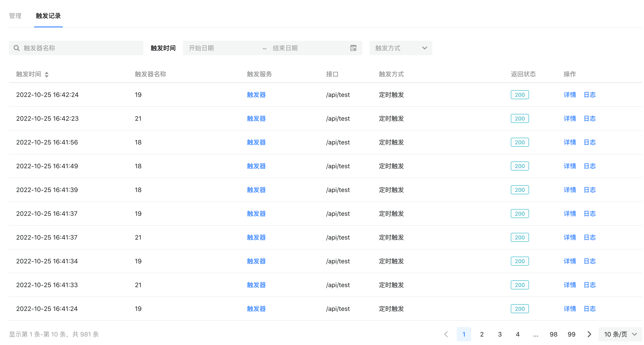Pick the 开始日期 start date field
Viewport: 644px width, 345px height.
click(x=222, y=48)
